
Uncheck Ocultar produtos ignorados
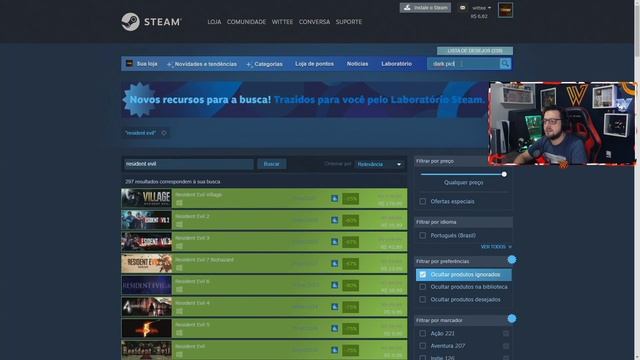tap(422, 275)
